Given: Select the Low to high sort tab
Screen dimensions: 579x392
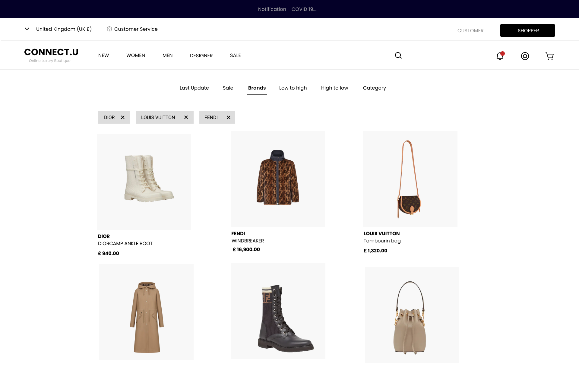Looking at the screenshot, I should pyautogui.click(x=293, y=88).
